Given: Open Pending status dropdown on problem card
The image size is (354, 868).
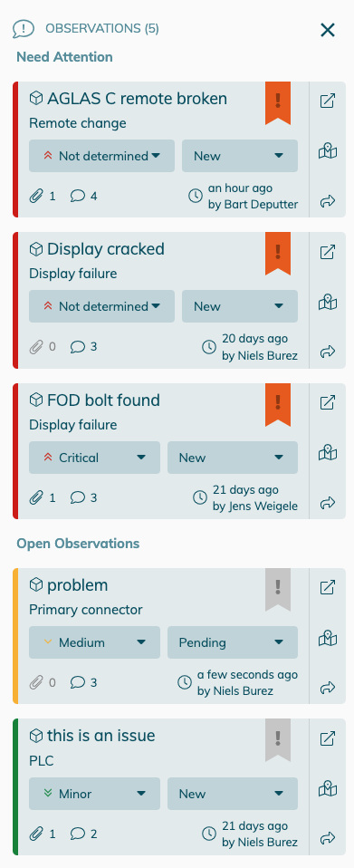Looking at the screenshot, I should coord(233,642).
